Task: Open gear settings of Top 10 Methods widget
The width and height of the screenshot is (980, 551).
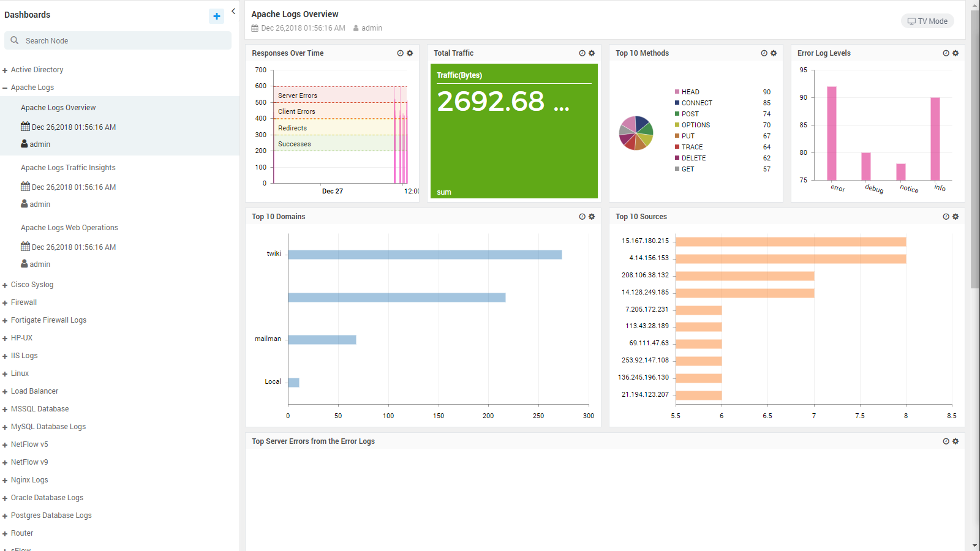Action: tap(774, 53)
